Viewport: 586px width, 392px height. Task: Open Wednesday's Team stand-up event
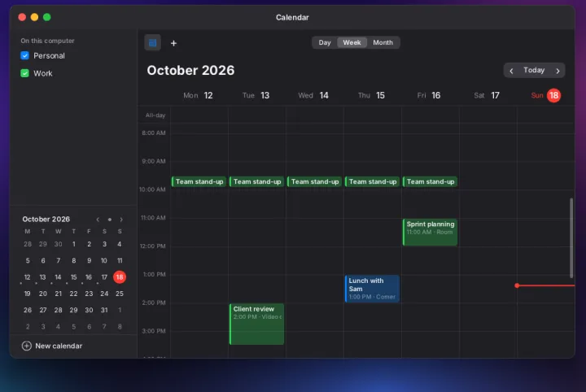pyautogui.click(x=314, y=182)
